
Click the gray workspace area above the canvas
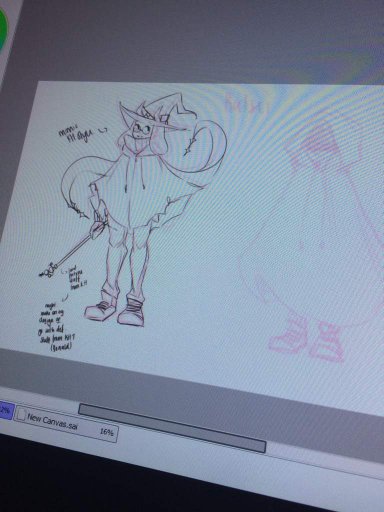pyautogui.click(x=200, y=40)
